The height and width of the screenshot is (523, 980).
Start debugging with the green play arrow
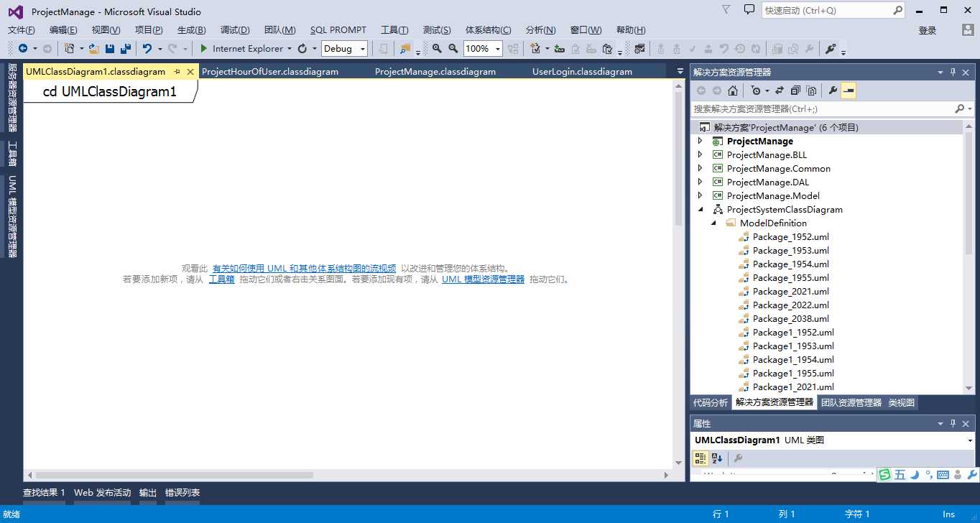204,48
